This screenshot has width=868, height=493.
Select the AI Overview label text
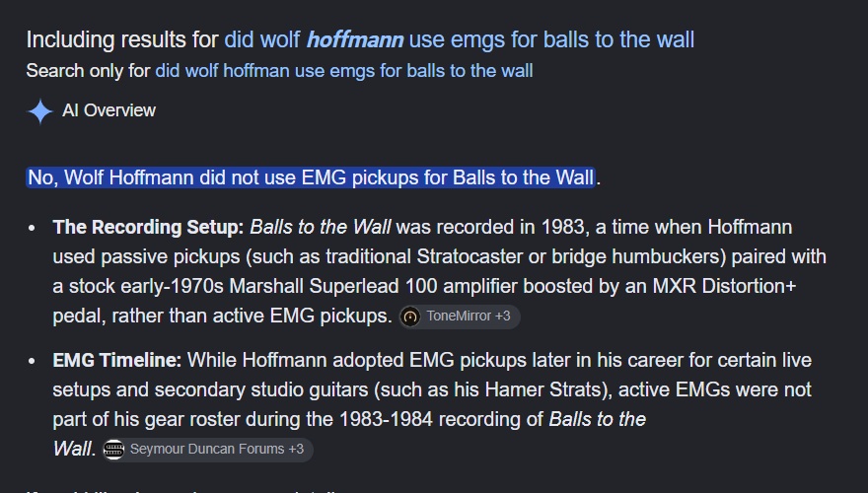tap(109, 110)
